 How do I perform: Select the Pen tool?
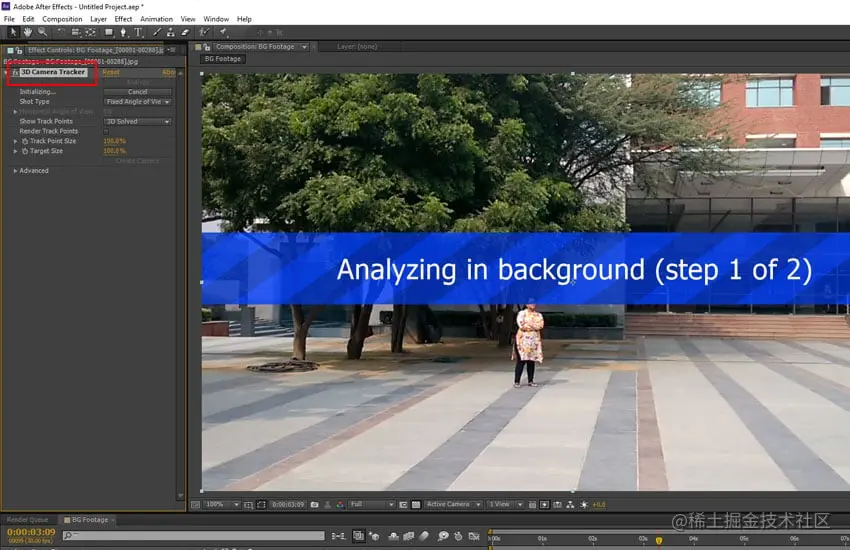coord(123,32)
